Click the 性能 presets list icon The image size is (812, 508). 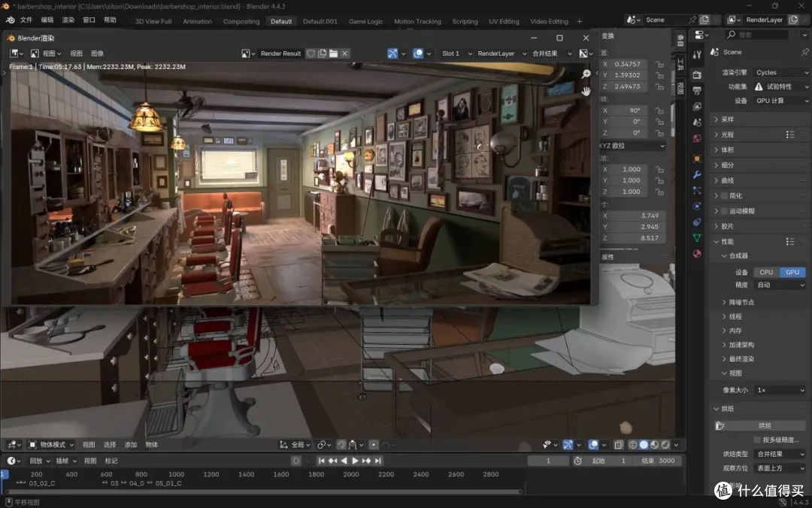pos(790,242)
